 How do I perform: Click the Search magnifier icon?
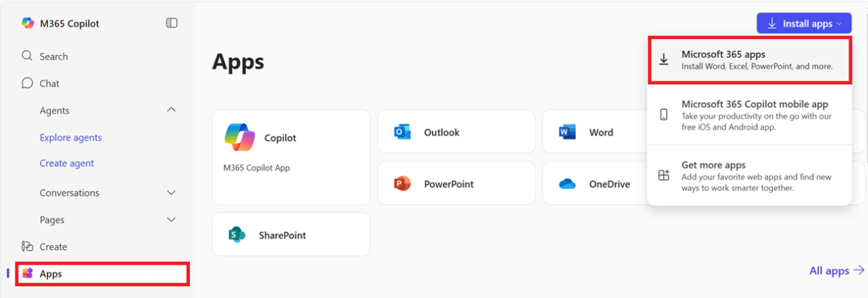(27, 56)
